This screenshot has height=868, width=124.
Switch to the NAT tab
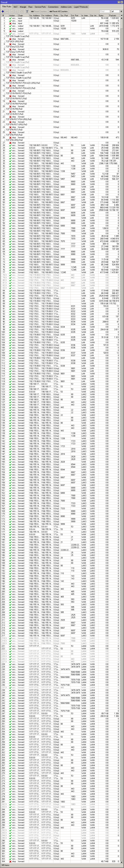[15, 7]
